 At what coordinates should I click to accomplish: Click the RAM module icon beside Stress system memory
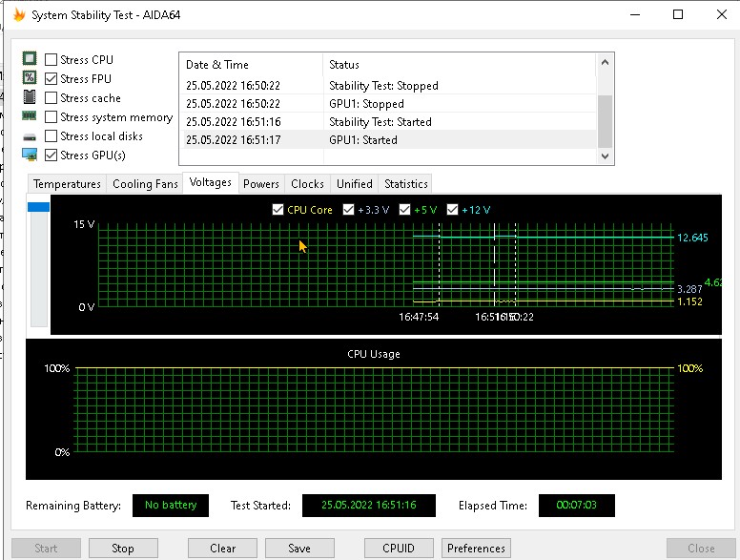point(30,115)
